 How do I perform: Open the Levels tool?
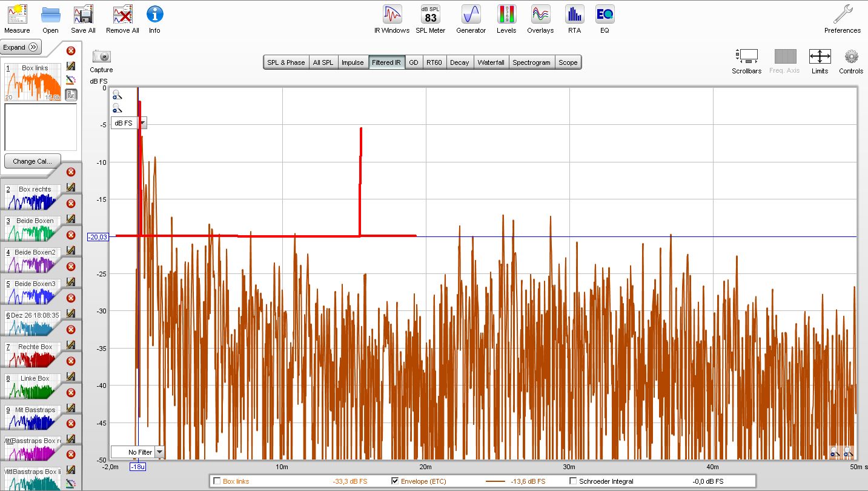click(506, 18)
